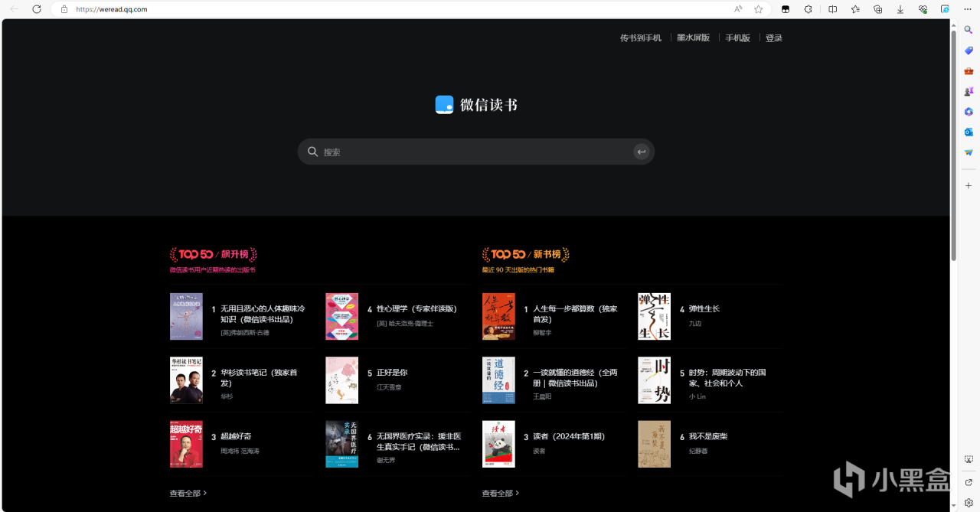Viewport: 980px width, 512px height.
Task: Click 查看全部 under 飙升榜
Action: [188, 494]
